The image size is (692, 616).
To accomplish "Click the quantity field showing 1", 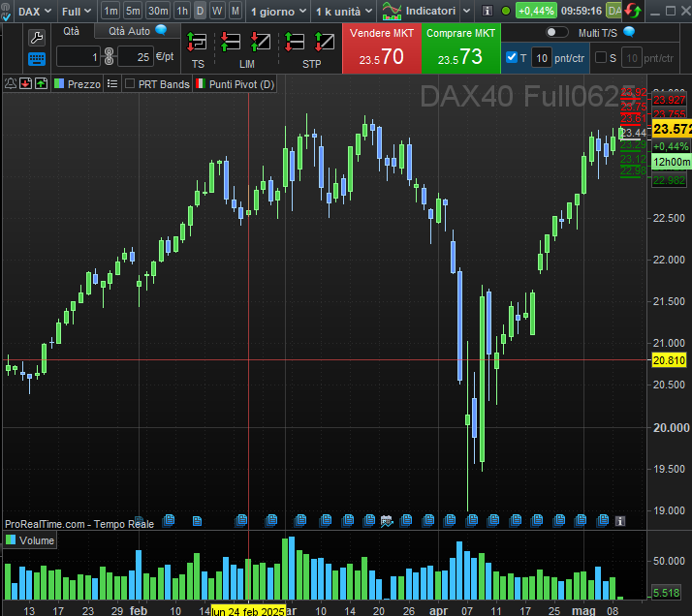I will tap(79, 56).
